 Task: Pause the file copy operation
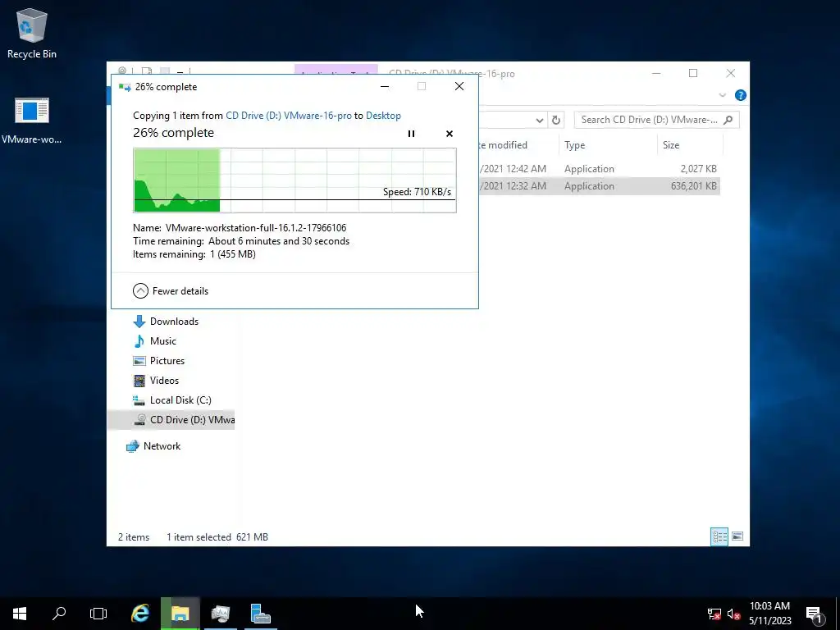click(x=412, y=134)
